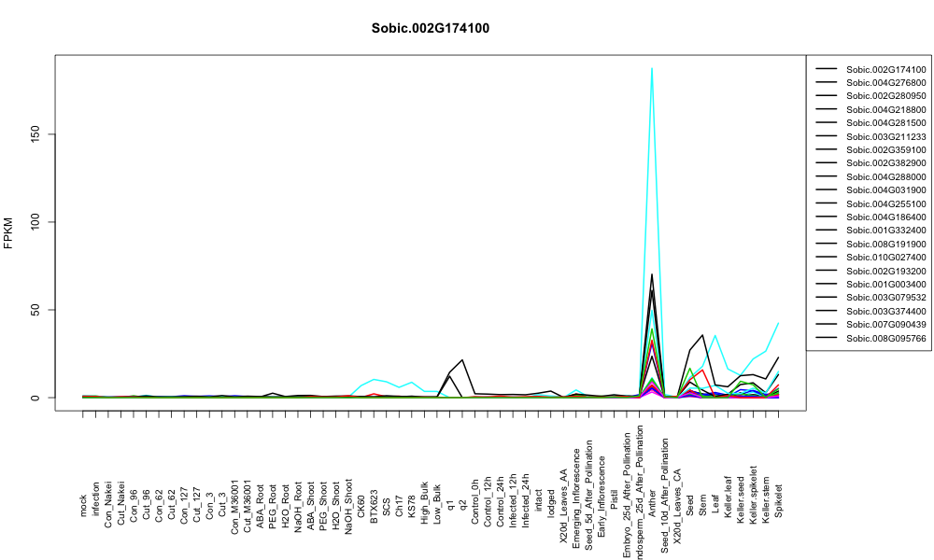Click the cyan peak above Anther
This screenshot has height=560, width=934.
[652, 68]
